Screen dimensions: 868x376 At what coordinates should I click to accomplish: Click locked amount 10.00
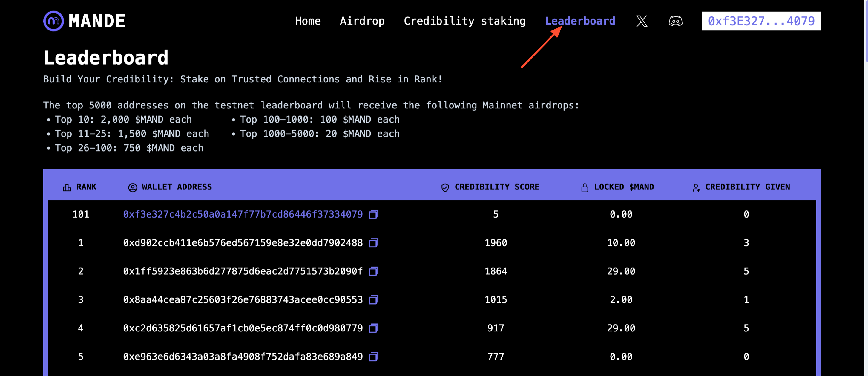coord(621,243)
